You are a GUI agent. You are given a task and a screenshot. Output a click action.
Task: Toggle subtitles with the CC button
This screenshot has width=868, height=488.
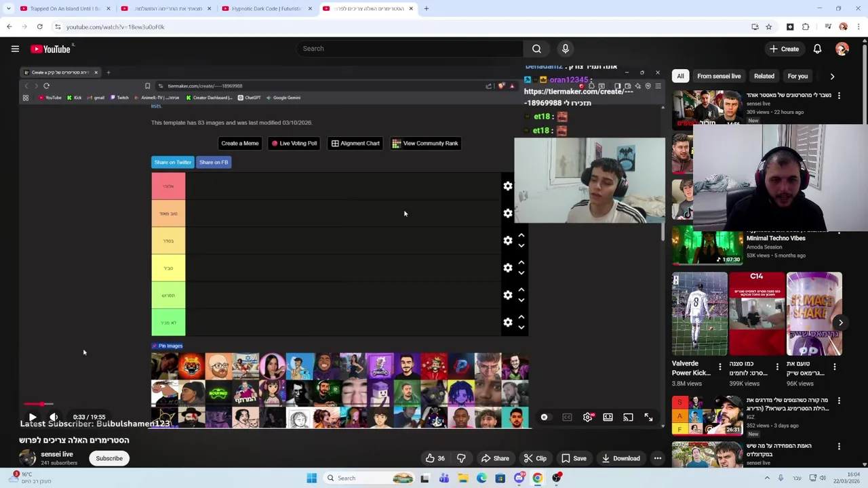(x=567, y=418)
